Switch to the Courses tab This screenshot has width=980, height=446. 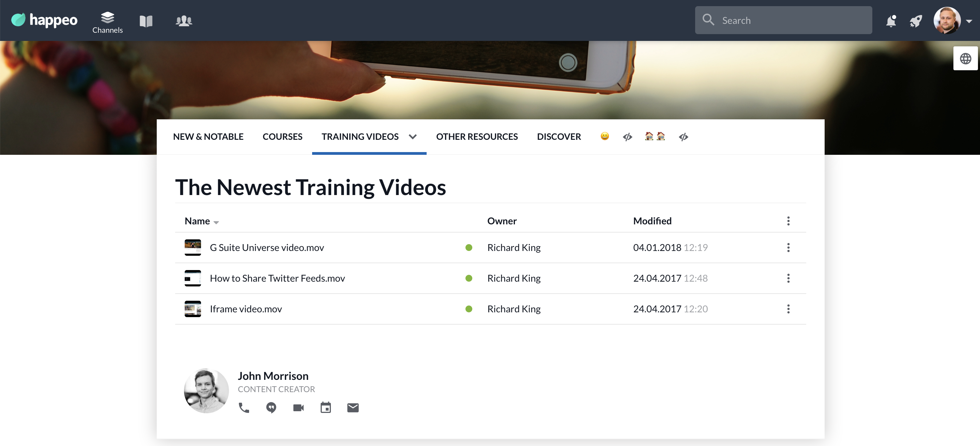coord(282,137)
